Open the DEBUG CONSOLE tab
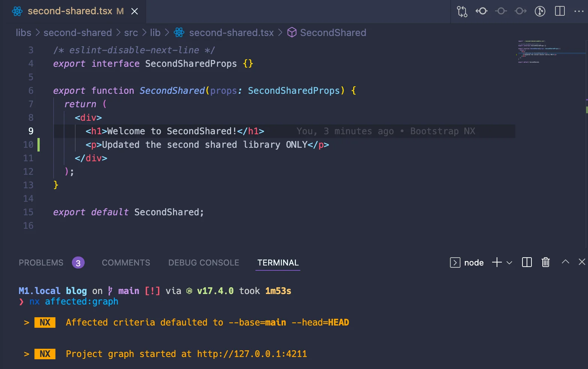The height and width of the screenshot is (369, 588). [x=203, y=262]
